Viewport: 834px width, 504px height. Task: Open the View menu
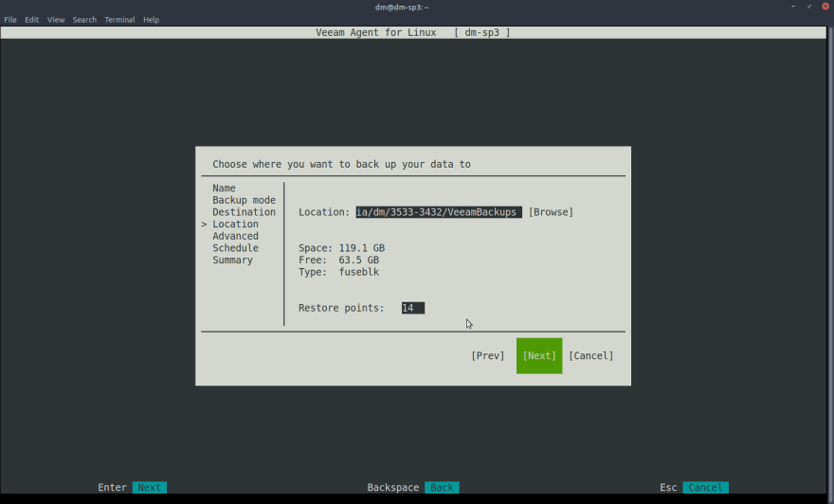pyautogui.click(x=56, y=20)
